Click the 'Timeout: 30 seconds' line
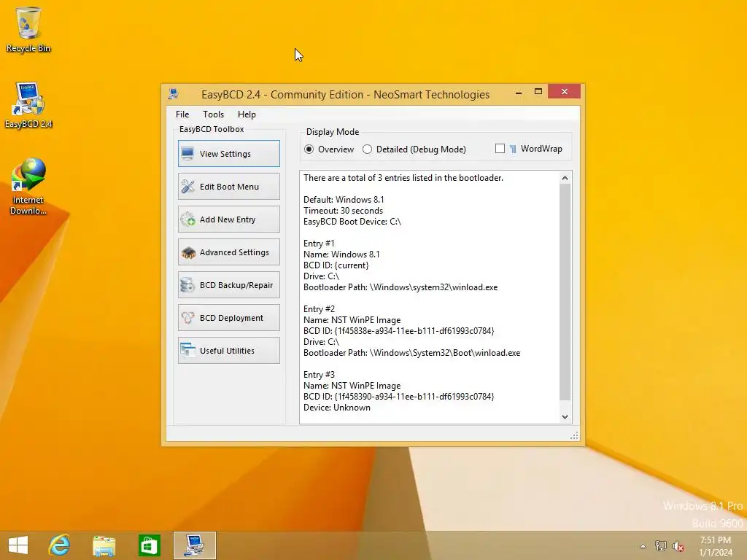This screenshot has width=747, height=560. (x=343, y=211)
